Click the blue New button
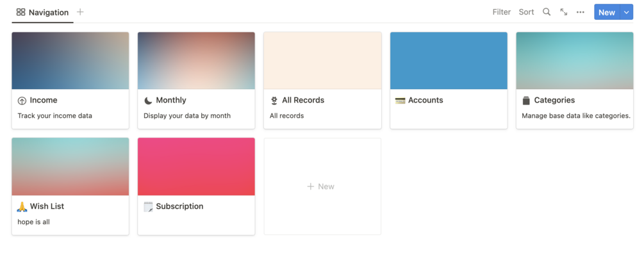This screenshot has height=257, width=644. click(606, 12)
